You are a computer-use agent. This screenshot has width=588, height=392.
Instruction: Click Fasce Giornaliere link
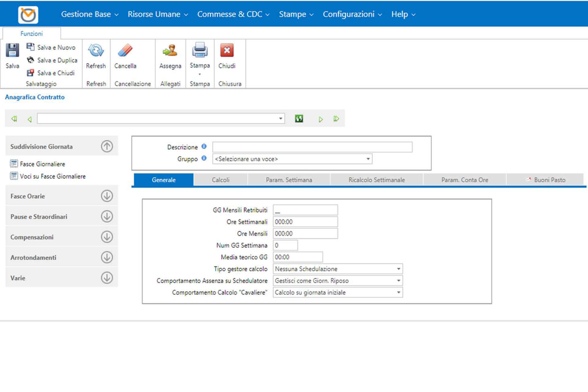click(42, 164)
